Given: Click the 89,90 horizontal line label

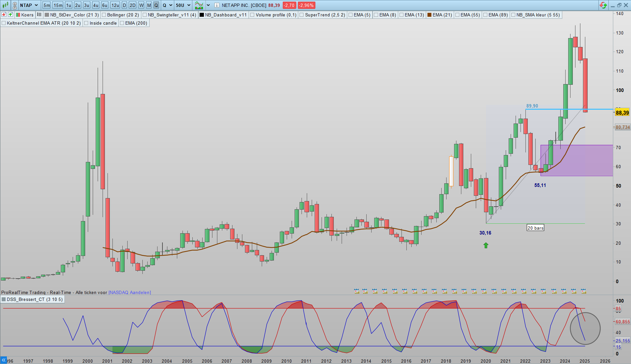Looking at the screenshot, I should [x=532, y=106].
